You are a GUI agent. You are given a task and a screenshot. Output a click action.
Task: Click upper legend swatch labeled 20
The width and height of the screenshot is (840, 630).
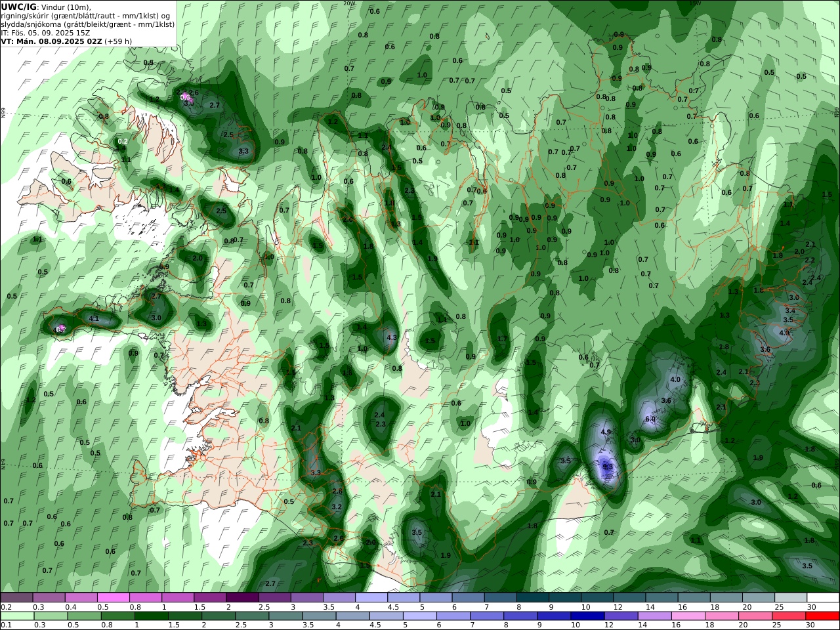(x=759, y=597)
